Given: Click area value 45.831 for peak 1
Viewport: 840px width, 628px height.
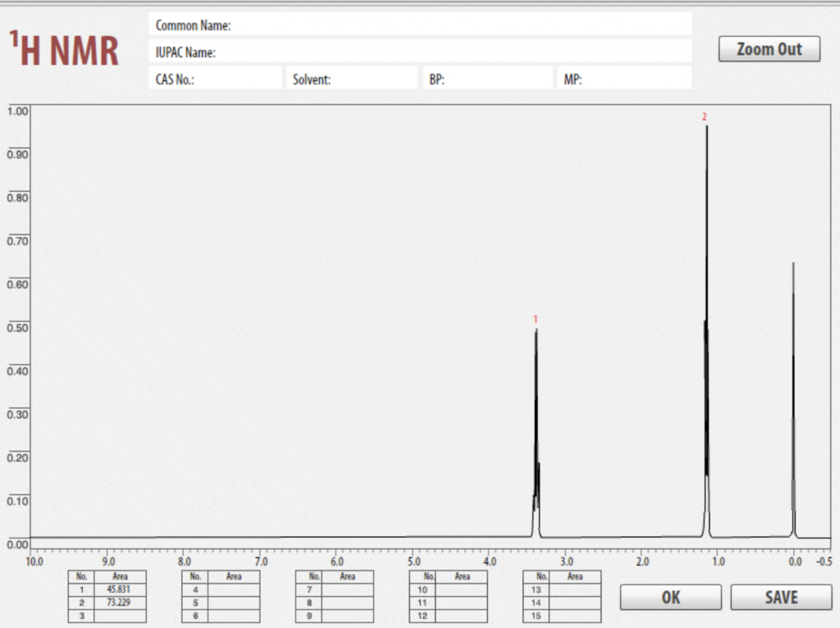Looking at the screenshot, I should (x=120, y=589).
